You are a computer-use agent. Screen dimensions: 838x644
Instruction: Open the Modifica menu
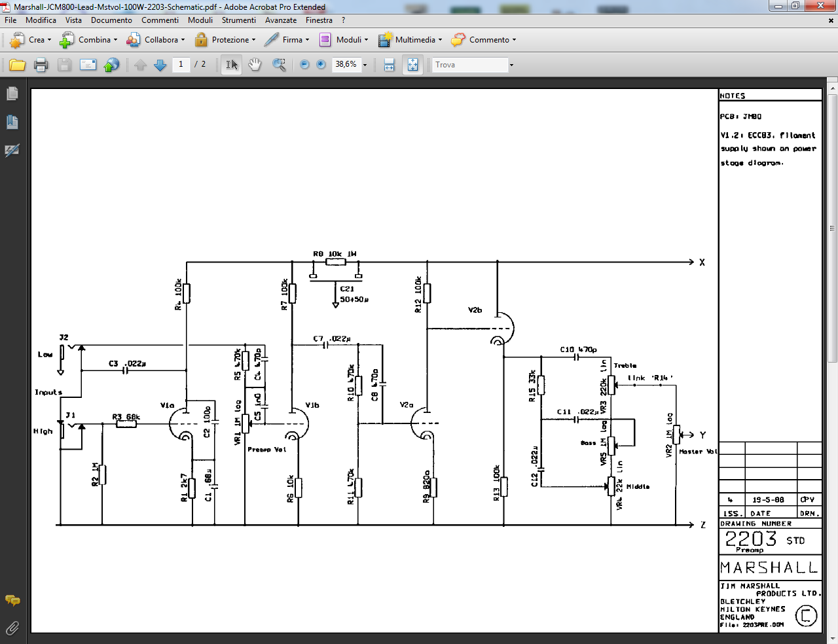(x=41, y=20)
